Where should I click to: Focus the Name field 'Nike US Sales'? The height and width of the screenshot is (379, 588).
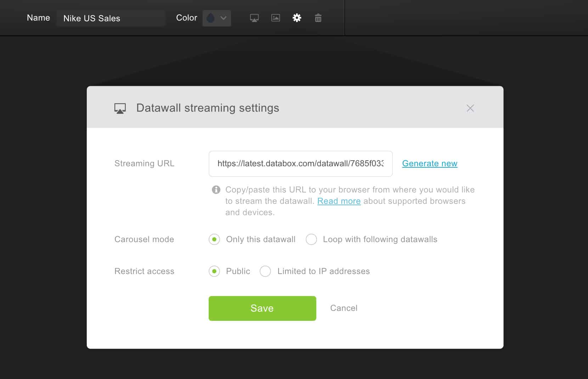[111, 18]
